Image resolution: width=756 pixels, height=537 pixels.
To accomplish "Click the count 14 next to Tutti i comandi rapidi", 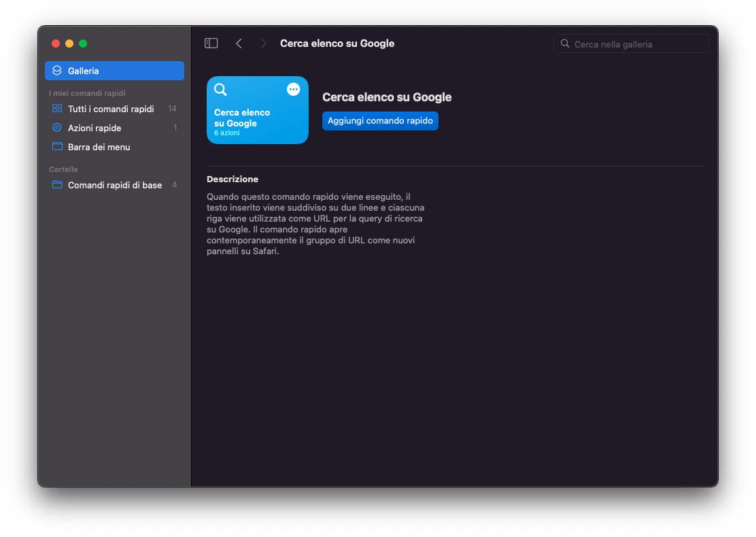I will pyautogui.click(x=172, y=109).
